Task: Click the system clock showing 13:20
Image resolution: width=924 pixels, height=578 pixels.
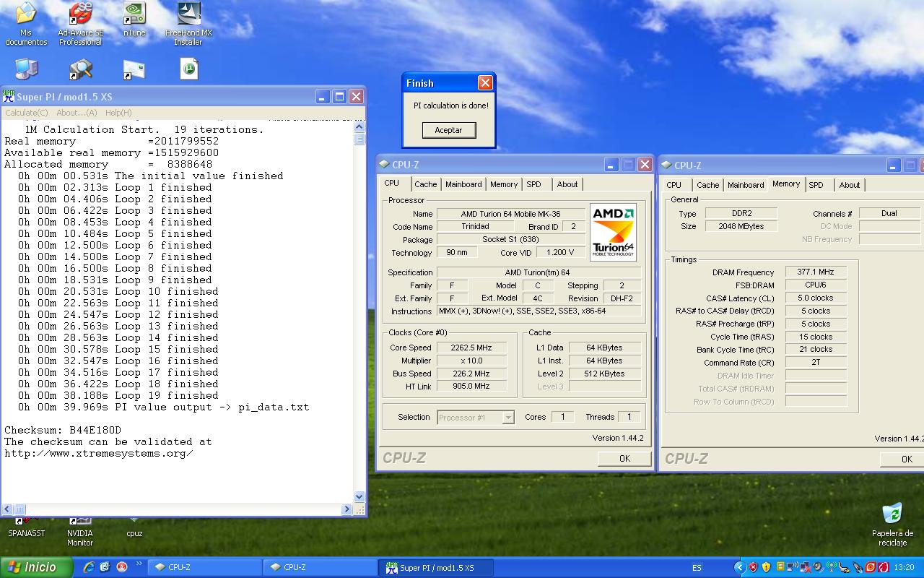Action: 904,568
